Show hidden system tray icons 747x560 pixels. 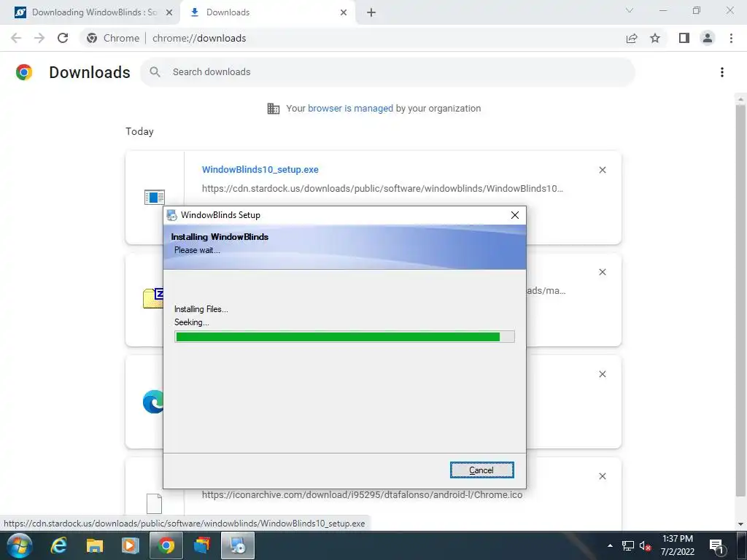[x=610, y=545]
